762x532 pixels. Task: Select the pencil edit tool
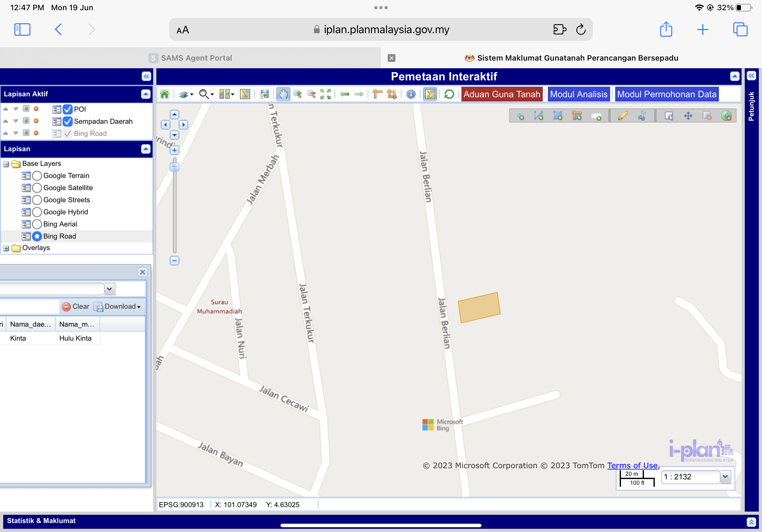point(623,116)
